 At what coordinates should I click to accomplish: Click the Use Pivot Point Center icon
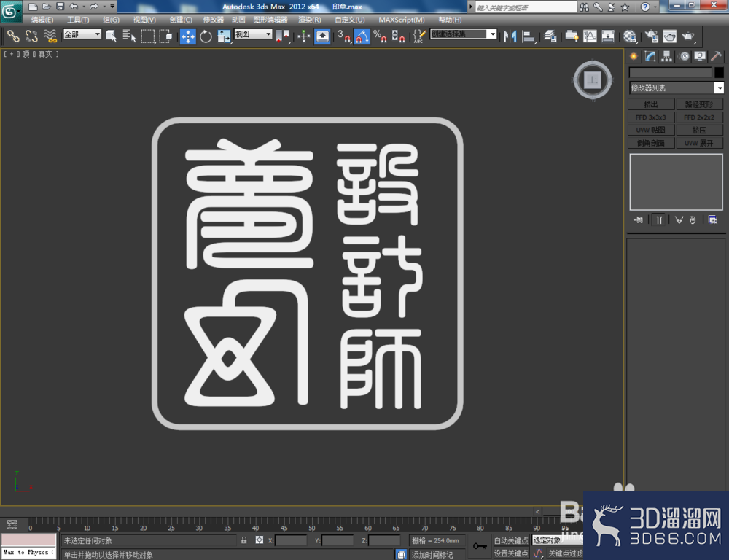(x=282, y=36)
